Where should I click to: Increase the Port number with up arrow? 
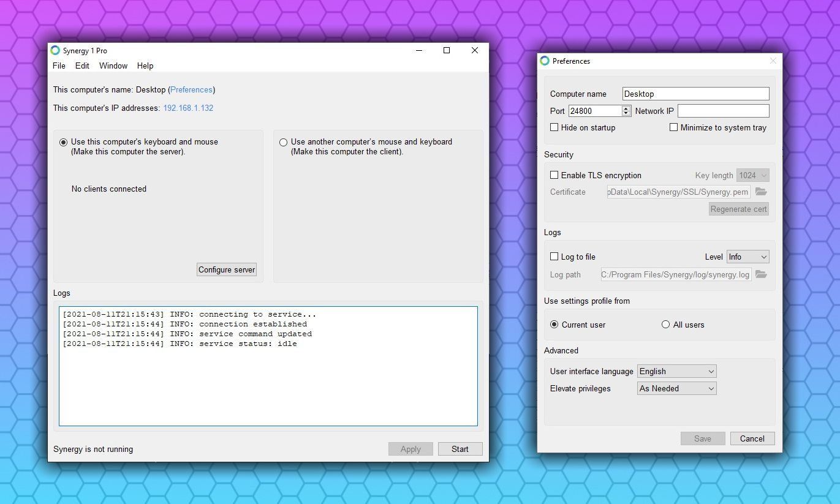[x=626, y=108]
